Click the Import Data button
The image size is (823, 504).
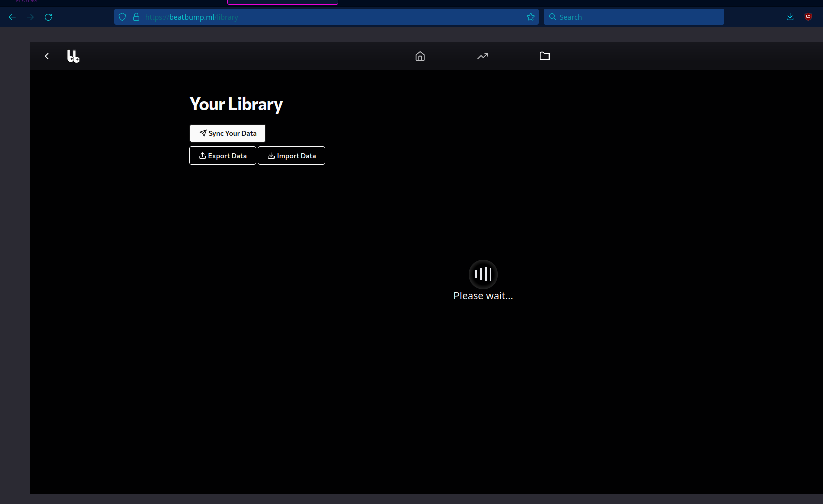[x=292, y=156]
